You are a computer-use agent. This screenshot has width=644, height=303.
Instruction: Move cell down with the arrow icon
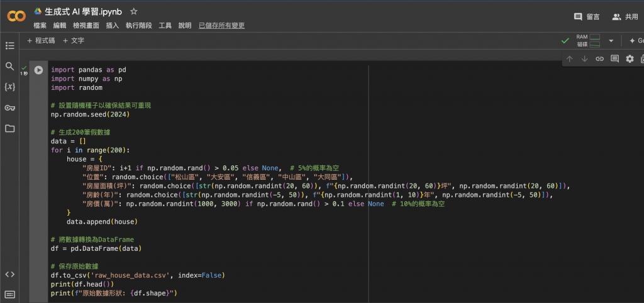(584, 58)
